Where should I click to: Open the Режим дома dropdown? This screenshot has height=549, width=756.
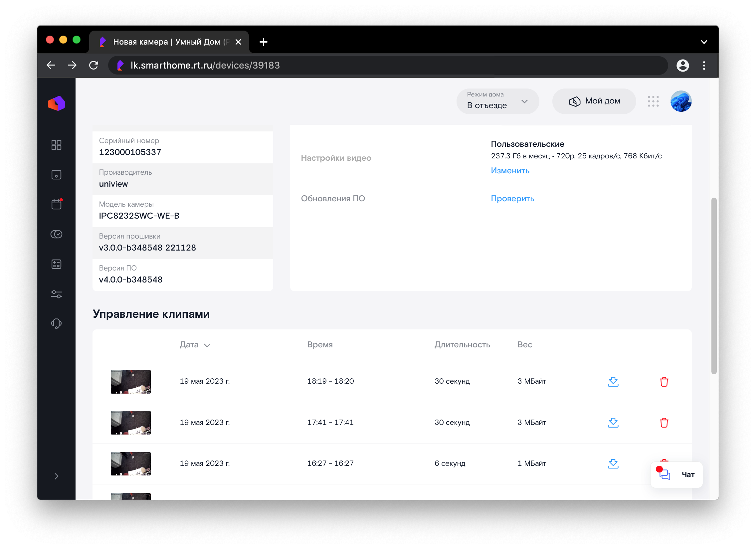[x=497, y=101]
